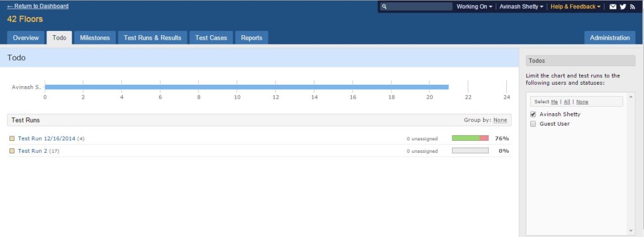Click the 42 Floors project title

pos(25,19)
